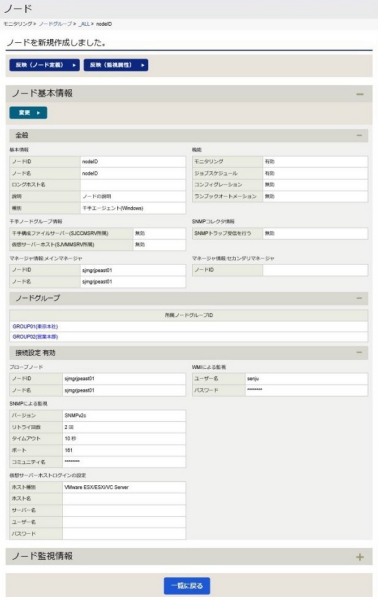The height and width of the screenshot is (600, 378).
Task: Click the masked コミュニティ名 value
Action: click(72, 461)
